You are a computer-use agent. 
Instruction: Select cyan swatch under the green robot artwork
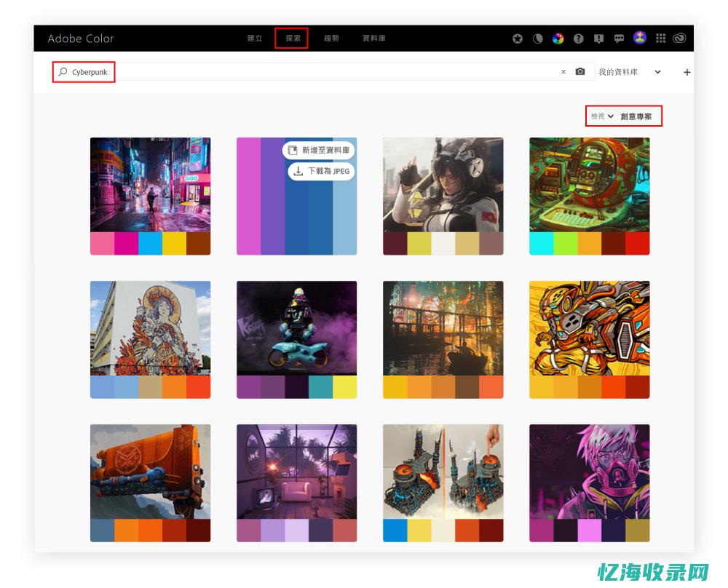[541, 244]
